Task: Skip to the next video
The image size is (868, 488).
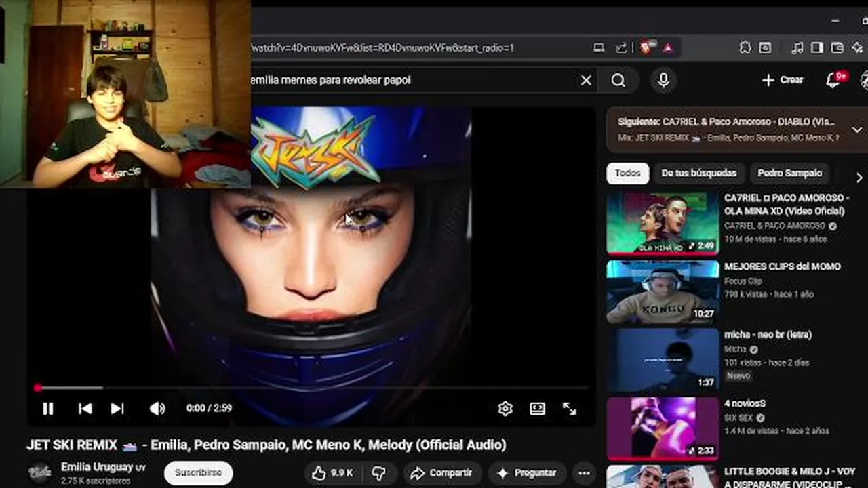Action: [x=117, y=409]
